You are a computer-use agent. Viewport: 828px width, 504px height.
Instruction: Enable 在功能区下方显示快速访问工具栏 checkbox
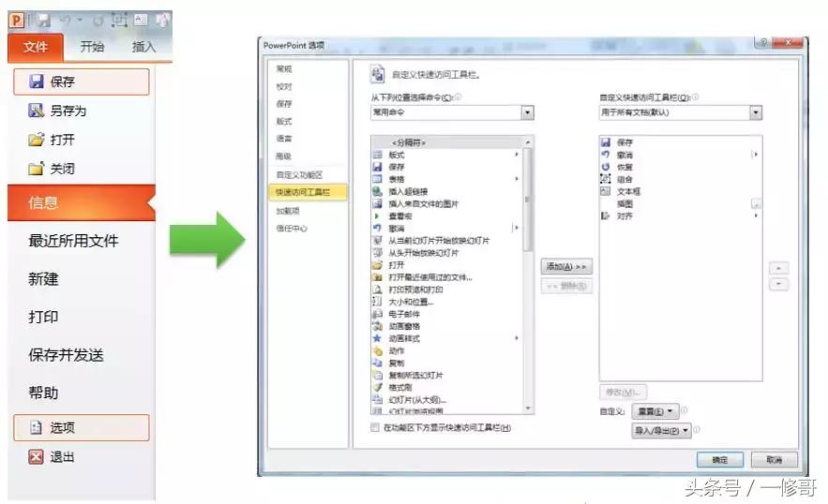(x=375, y=427)
